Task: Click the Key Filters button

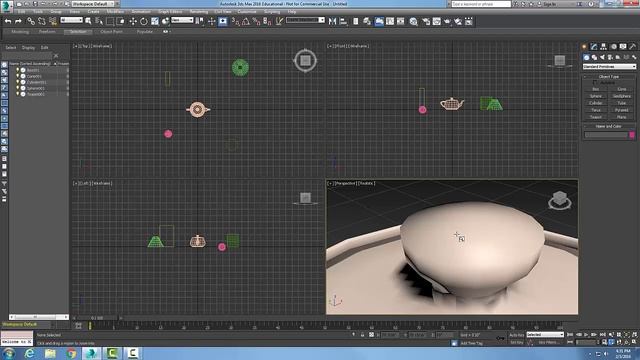Action: 548,342
